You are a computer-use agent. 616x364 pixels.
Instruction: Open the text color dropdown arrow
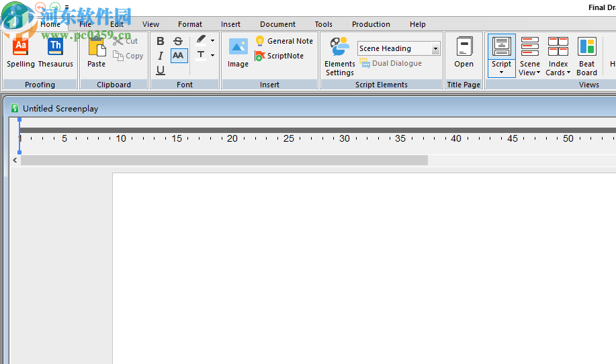[x=212, y=55]
